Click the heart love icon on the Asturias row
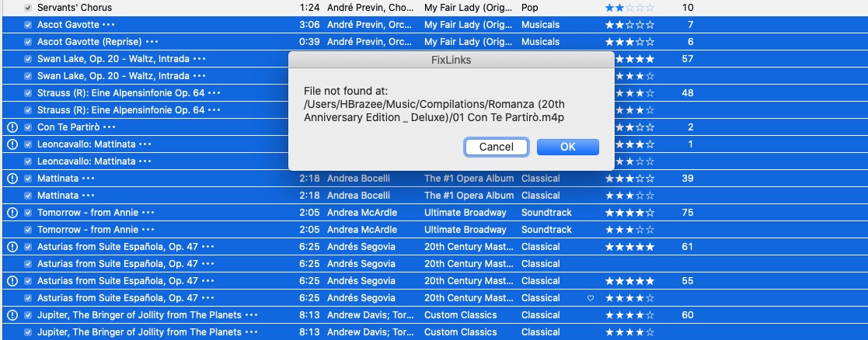 [x=590, y=298]
